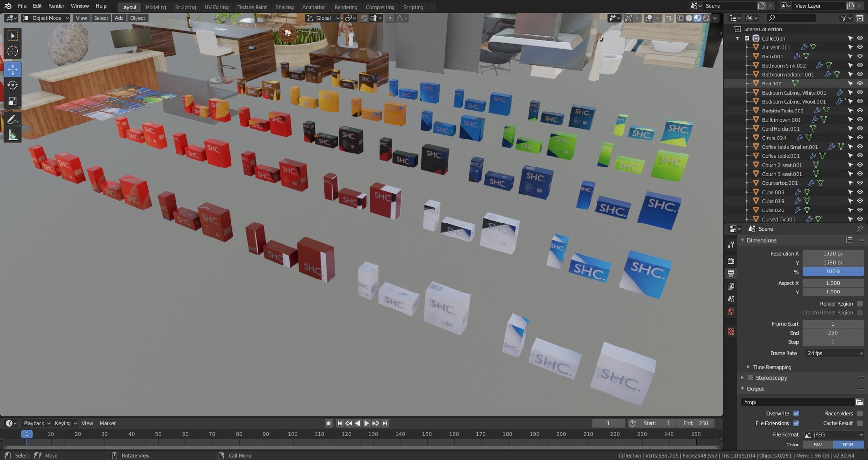
Task: Select the Cursor tool
Action: point(13,51)
